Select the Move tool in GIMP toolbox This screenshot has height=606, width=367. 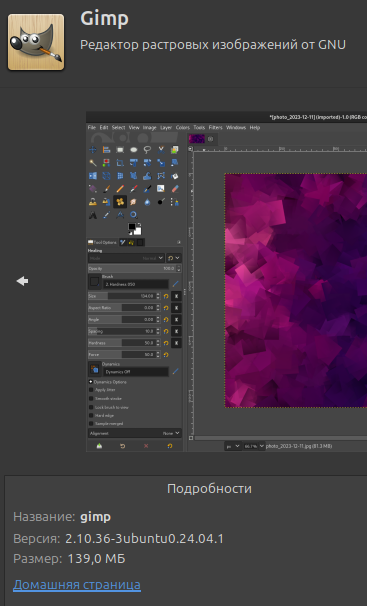(93, 150)
